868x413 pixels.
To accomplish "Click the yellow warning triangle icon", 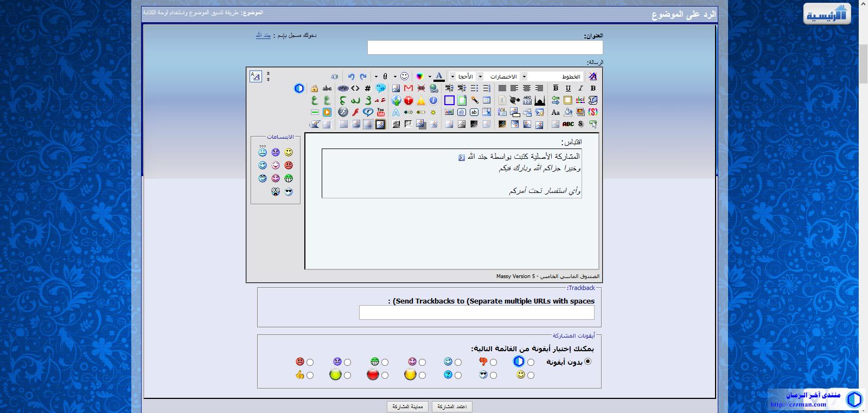I will (421, 100).
